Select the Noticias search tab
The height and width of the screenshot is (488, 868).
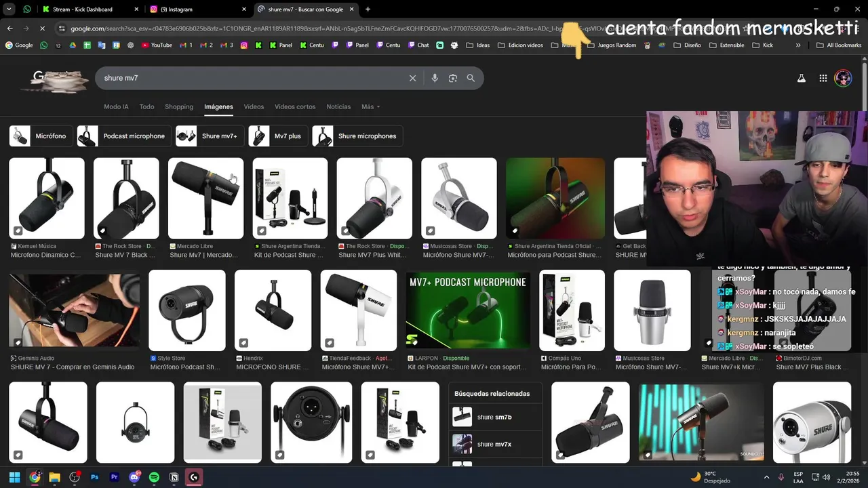click(338, 107)
